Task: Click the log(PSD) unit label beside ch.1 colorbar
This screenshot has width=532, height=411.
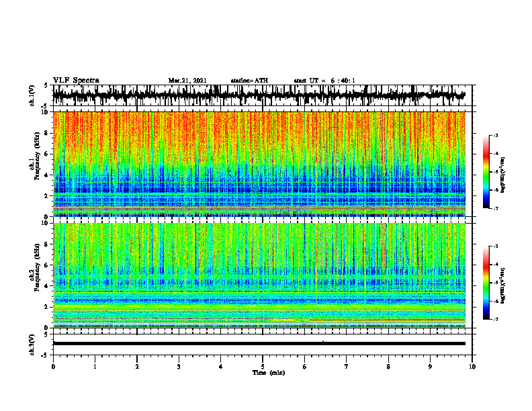Action: [503, 175]
